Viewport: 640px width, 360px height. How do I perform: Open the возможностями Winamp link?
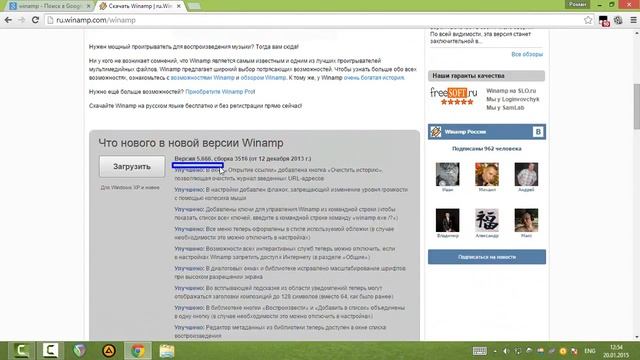coord(202,78)
